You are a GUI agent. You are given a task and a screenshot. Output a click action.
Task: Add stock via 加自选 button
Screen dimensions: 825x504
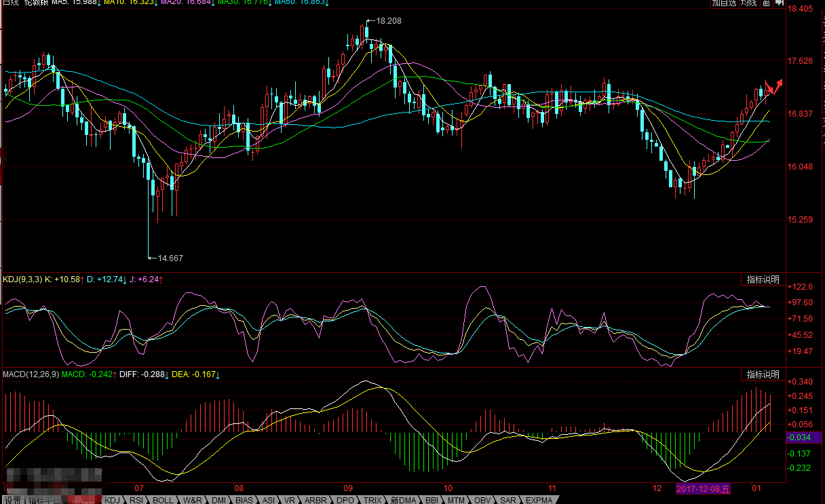tap(724, 3)
